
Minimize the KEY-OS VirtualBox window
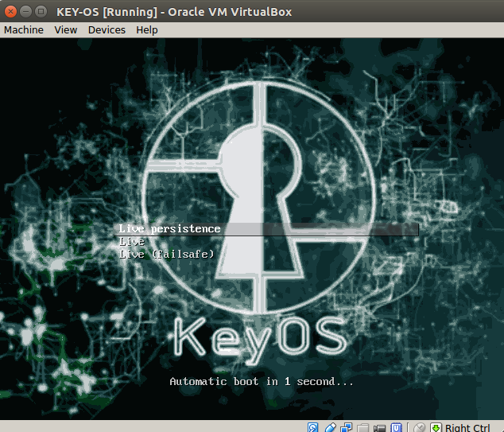(25, 12)
